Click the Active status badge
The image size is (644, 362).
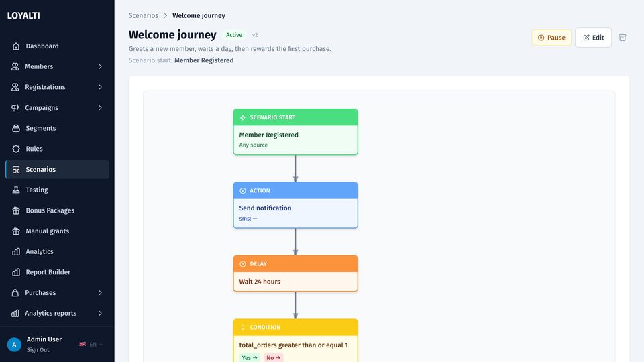tap(233, 35)
